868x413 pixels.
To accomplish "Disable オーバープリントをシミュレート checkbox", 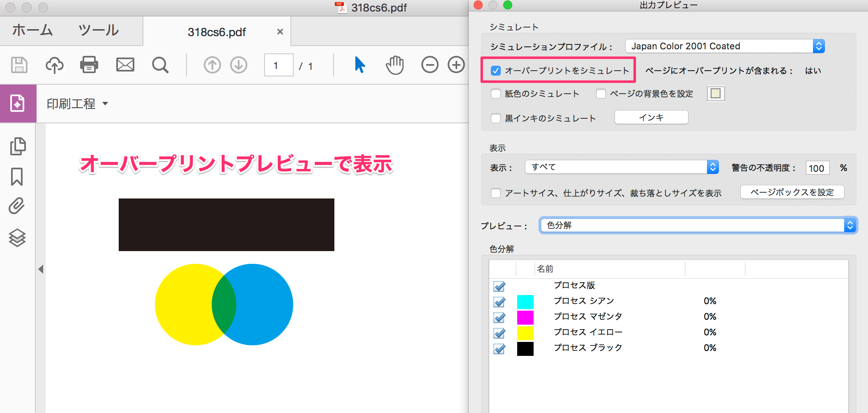I will 496,70.
